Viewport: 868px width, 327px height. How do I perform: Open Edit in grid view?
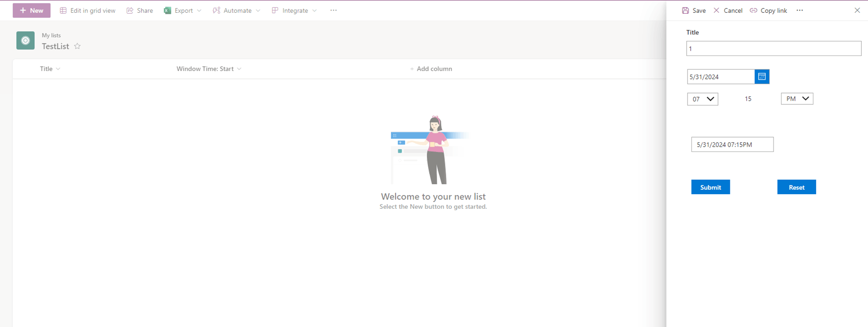pos(87,10)
